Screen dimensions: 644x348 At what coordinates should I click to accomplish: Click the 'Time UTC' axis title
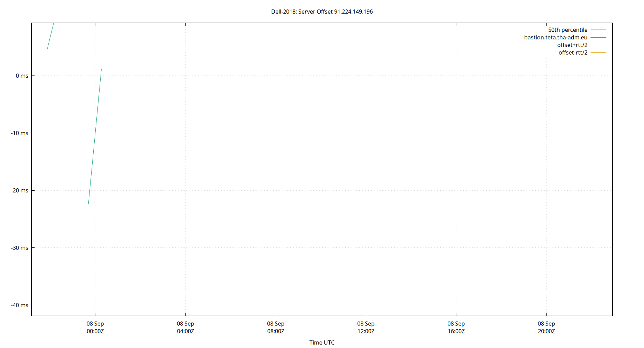click(322, 342)
